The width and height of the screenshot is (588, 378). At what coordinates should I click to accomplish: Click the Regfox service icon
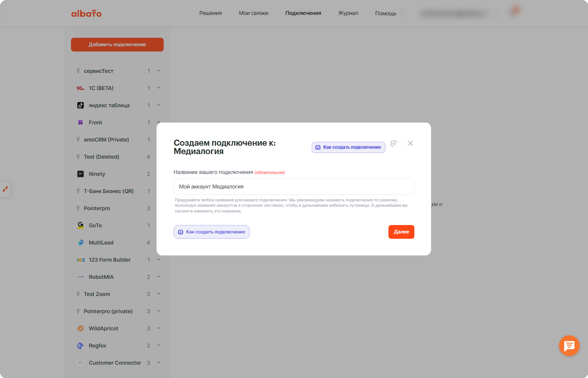(81, 346)
